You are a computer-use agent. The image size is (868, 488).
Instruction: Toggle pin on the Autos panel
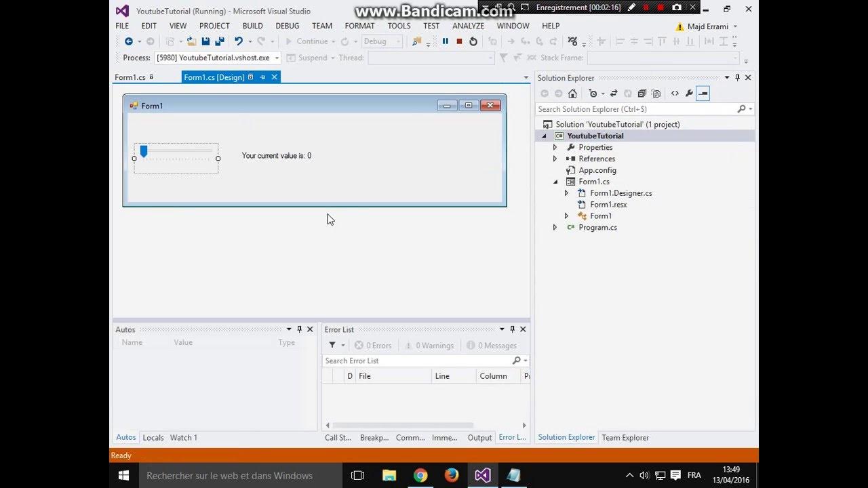299,329
